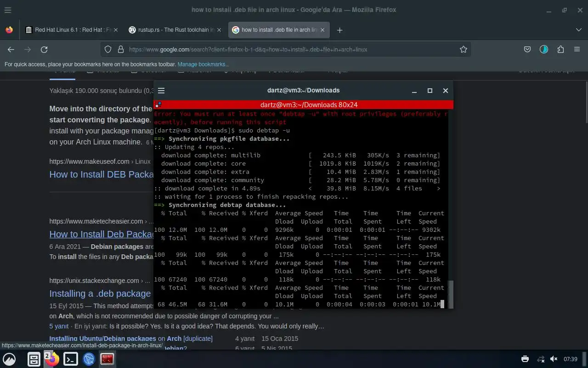Open Firefox account profile icon
588x368 pixels.
(544, 49)
